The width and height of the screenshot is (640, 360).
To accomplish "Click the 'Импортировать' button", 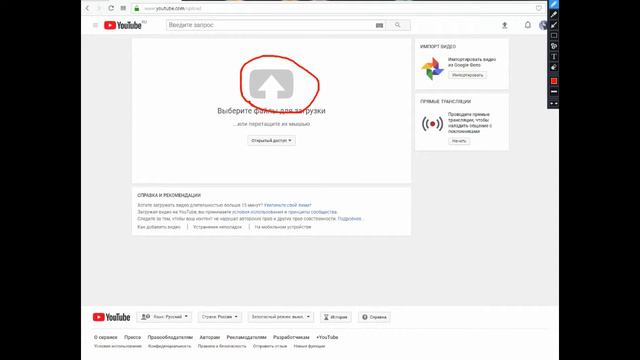I will point(467,75).
